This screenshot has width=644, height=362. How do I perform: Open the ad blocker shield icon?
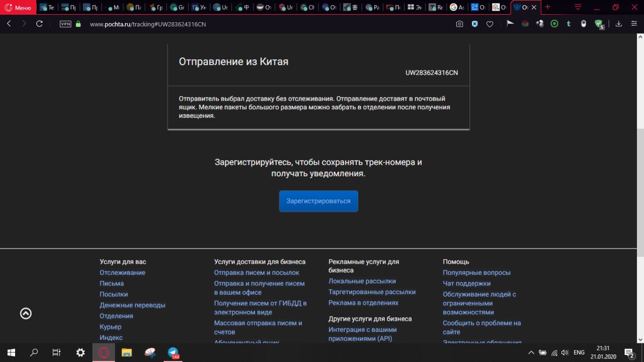474,24
